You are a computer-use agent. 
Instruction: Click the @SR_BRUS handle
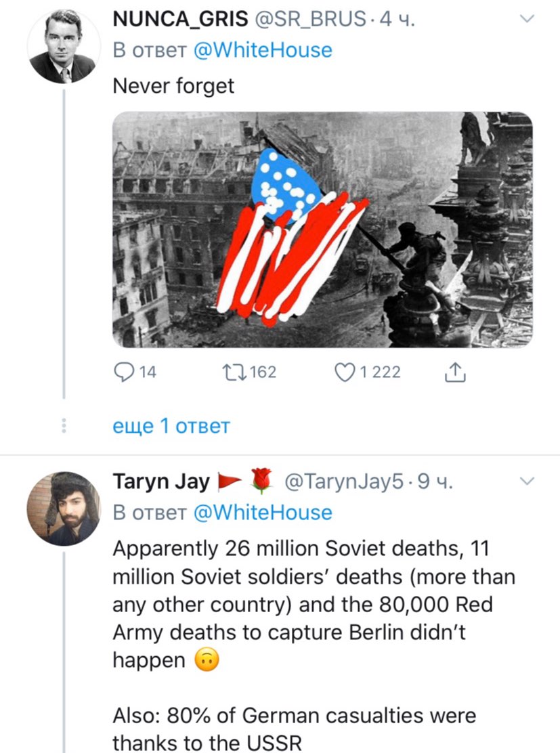coord(311,20)
